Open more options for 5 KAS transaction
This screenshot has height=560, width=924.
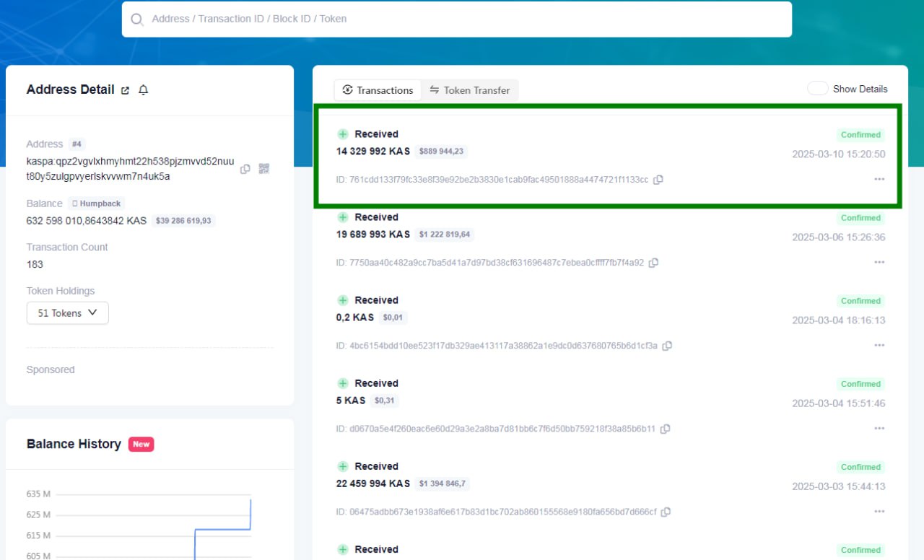pyautogui.click(x=879, y=428)
